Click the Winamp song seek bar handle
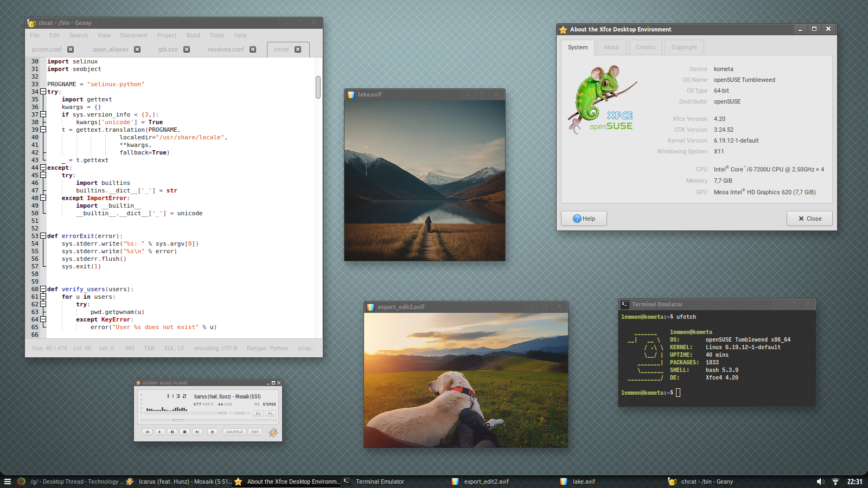The height and width of the screenshot is (488, 868). point(178,420)
